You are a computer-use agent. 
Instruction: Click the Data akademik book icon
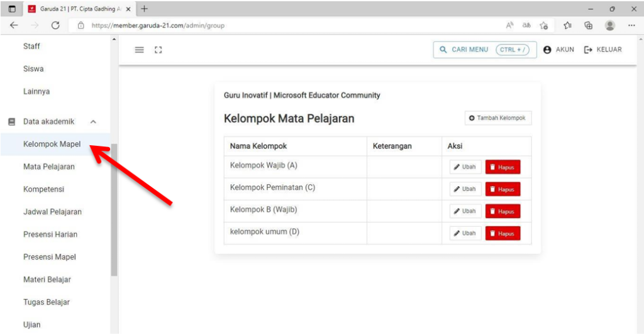coord(12,121)
